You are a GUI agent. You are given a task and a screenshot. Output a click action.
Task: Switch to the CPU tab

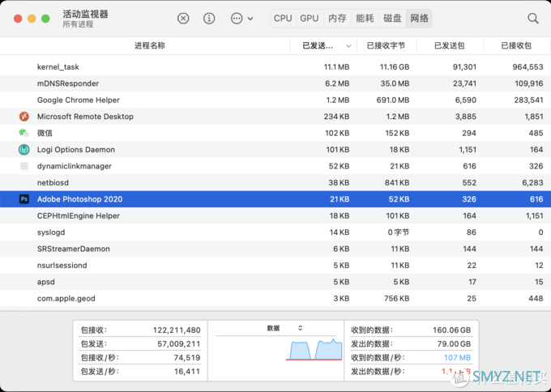[283, 19]
